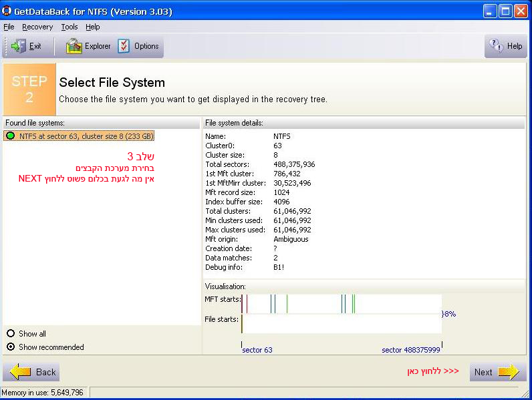532x400 pixels.
Task: Click the yellow Back arrow icon
Action: pos(20,372)
